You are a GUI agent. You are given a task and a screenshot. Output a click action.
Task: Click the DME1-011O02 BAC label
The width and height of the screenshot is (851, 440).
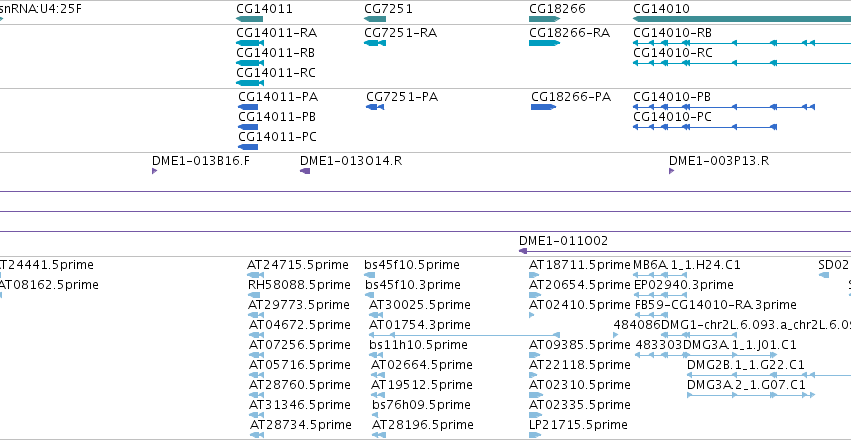click(x=563, y=241)
